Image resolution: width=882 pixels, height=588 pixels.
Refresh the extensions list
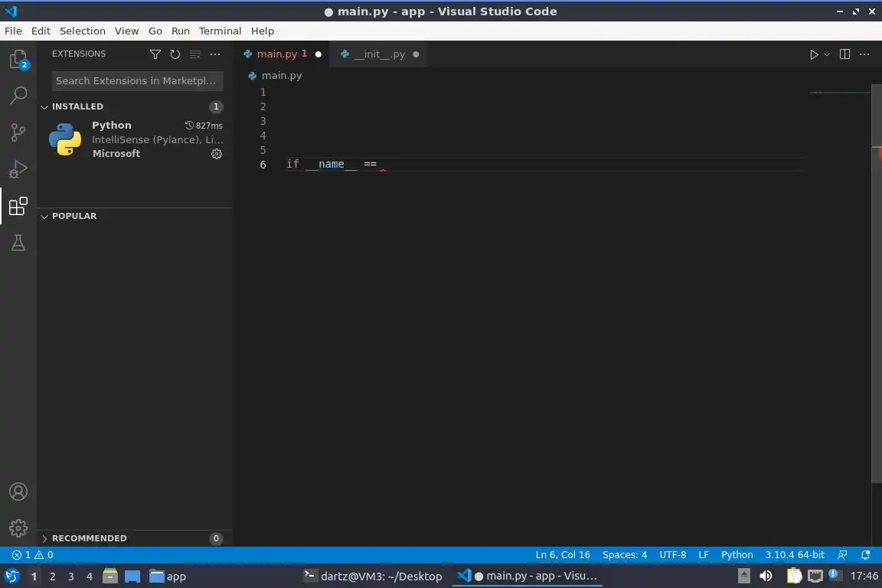[175, 54]
